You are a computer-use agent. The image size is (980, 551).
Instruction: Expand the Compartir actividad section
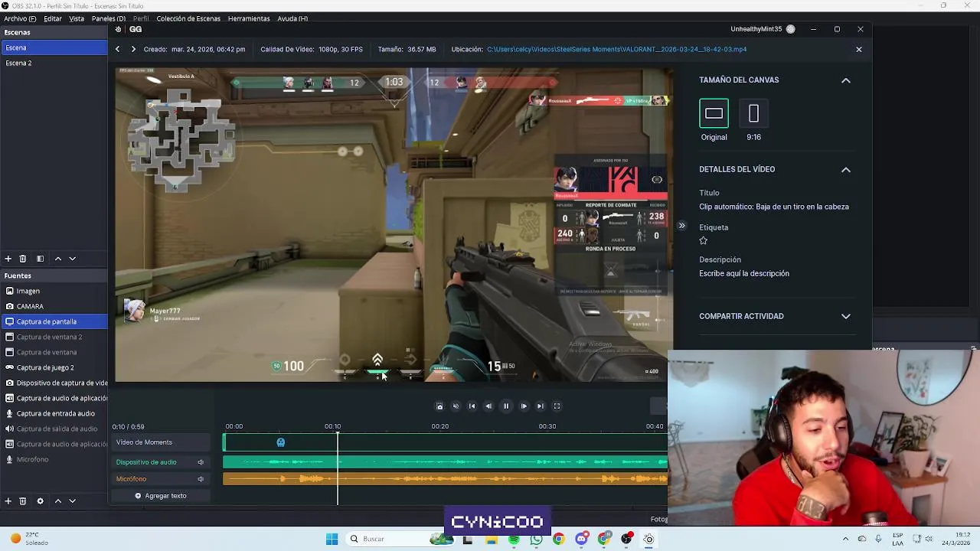click(846, 316)
